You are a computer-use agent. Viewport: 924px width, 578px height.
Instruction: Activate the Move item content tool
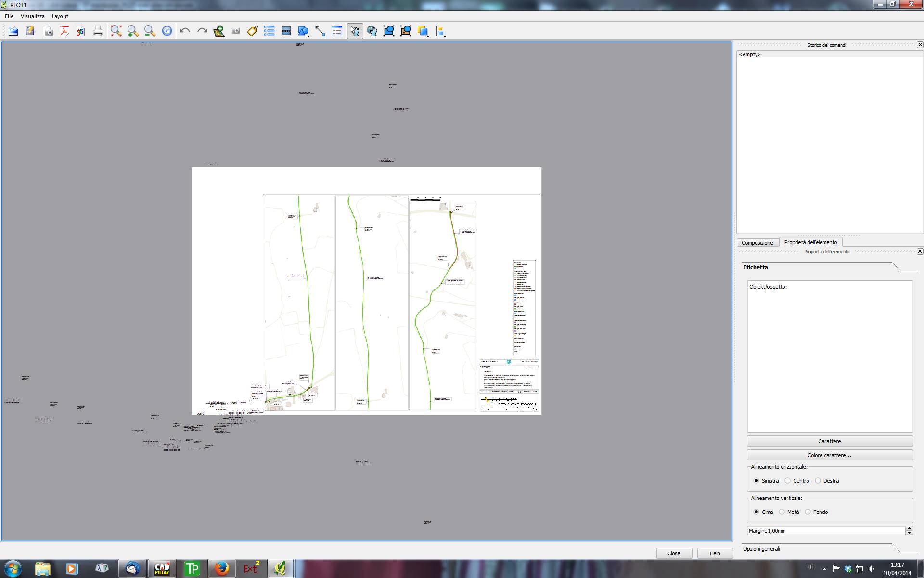(372, 31)
